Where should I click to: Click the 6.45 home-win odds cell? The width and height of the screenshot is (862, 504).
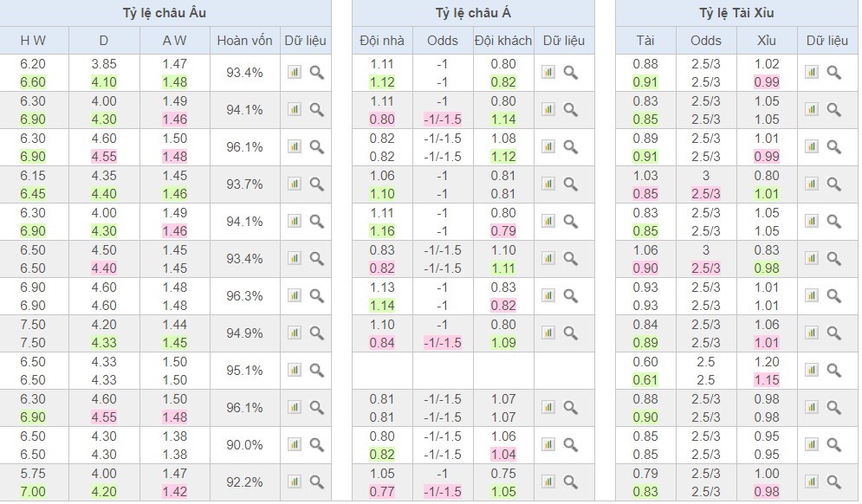tap(33, 193)
